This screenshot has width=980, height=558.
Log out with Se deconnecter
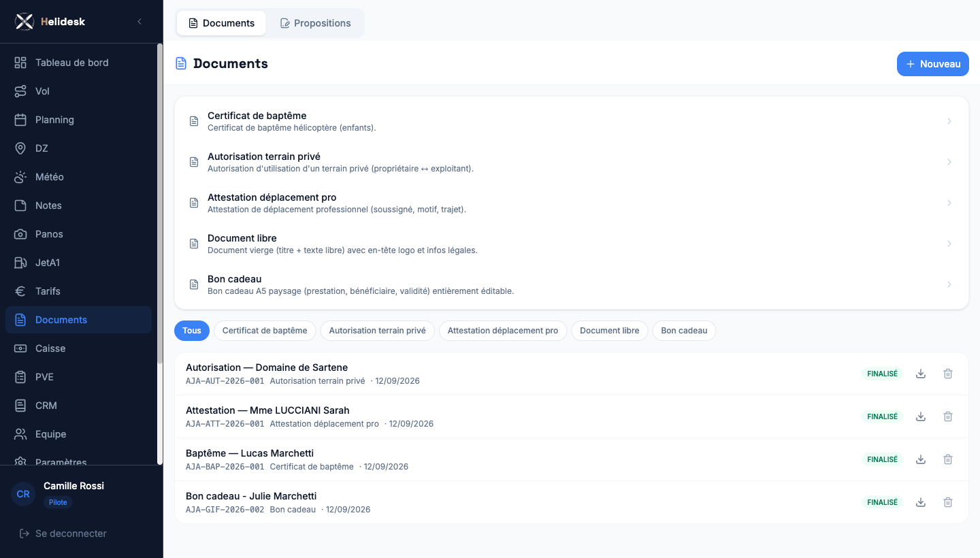tap(63, 534)
